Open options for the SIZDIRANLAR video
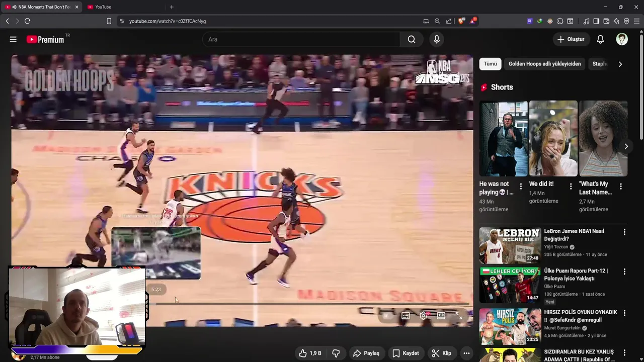Screen dimensions: 644x362 coord(624,353)
